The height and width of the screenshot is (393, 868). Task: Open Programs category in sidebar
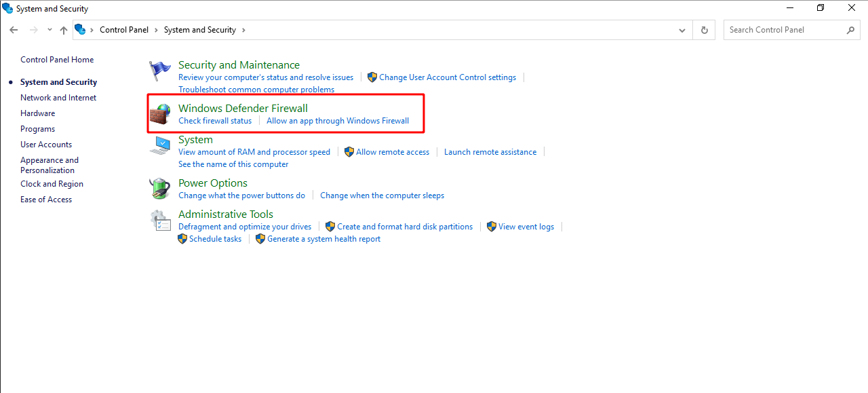tap(37, 129)
